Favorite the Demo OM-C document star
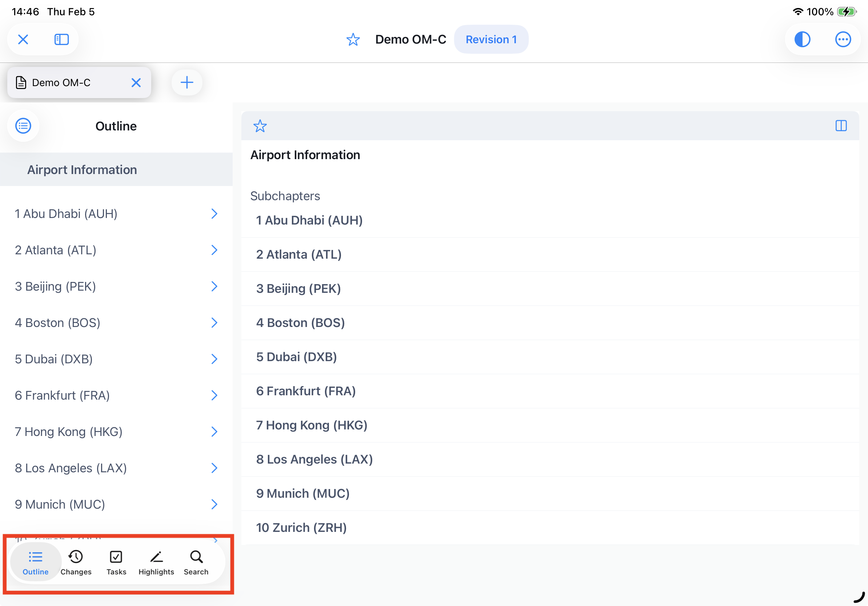868x606 pixels. [x=353, y=39]
